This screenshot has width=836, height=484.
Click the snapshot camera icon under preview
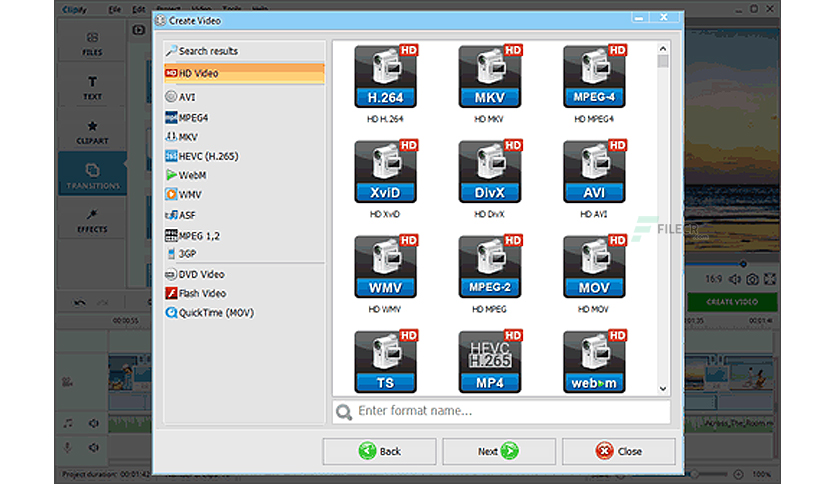[752, 279]
